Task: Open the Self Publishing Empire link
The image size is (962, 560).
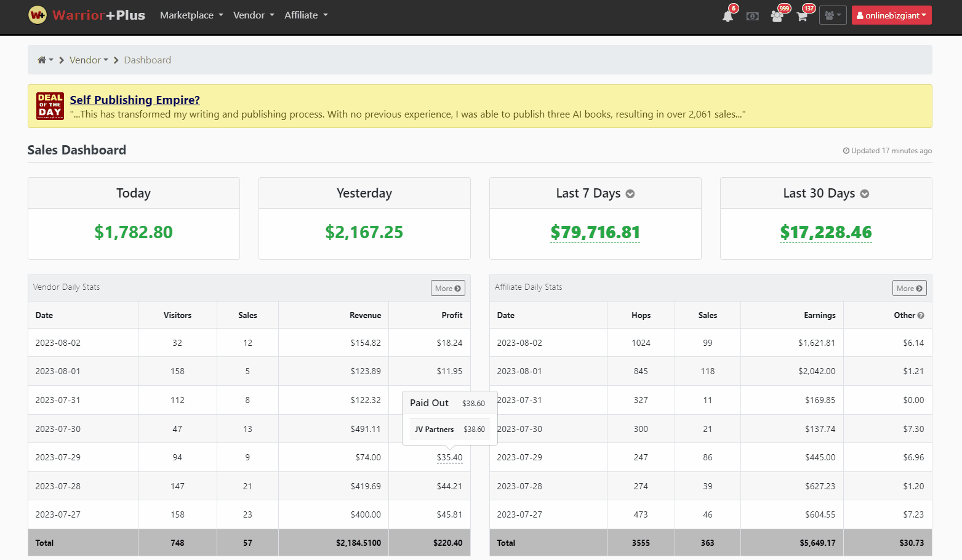Action: tap(135, 100)
